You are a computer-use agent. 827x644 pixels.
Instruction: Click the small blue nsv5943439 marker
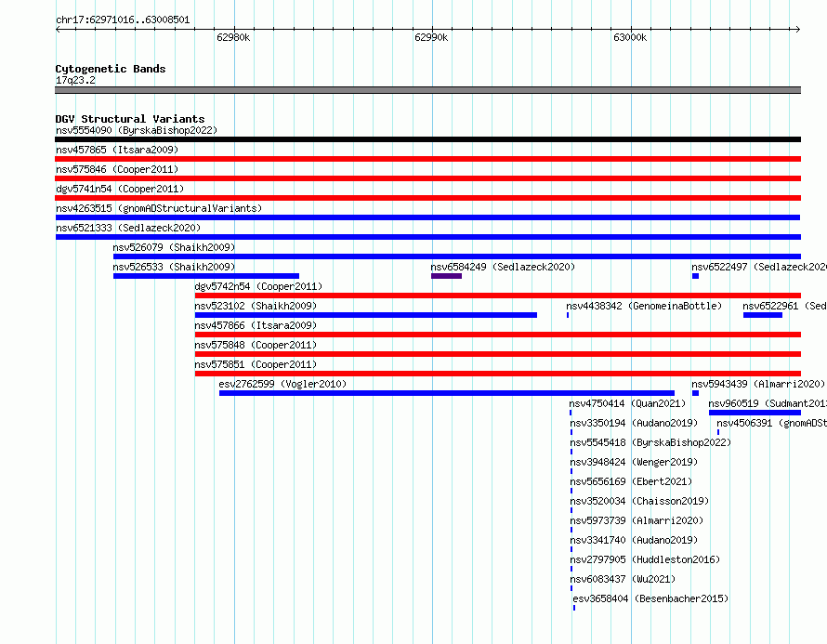pos(696,393)
